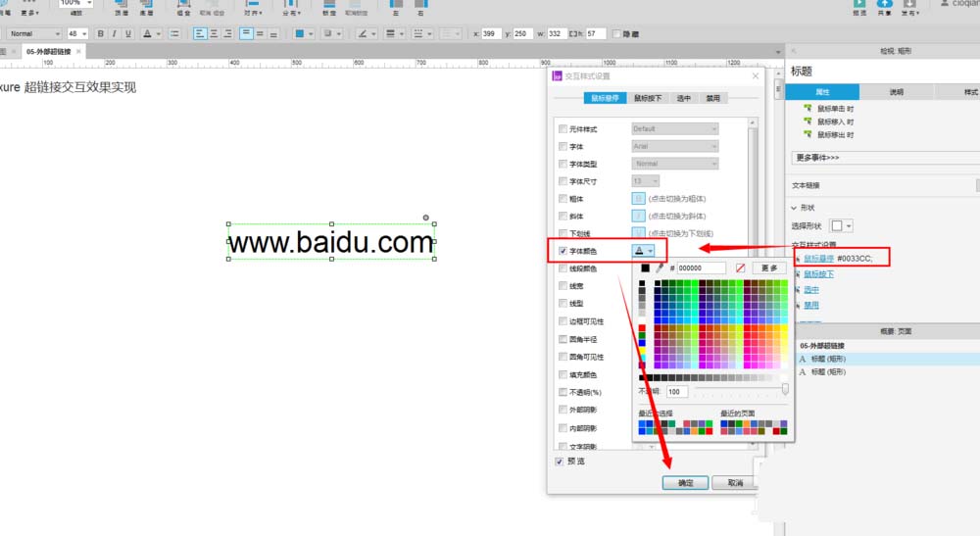Click the current black color swatch
980x536 pixels.
645,268
